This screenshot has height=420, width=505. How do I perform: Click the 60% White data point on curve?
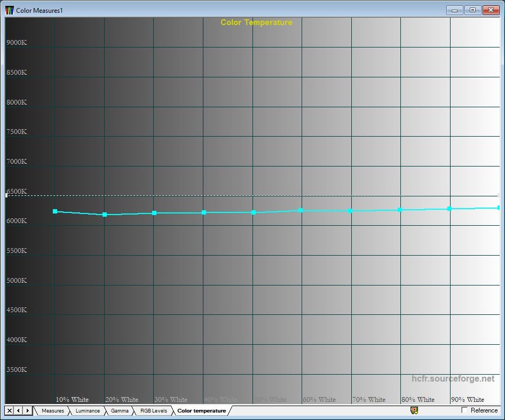pos(301,210)
